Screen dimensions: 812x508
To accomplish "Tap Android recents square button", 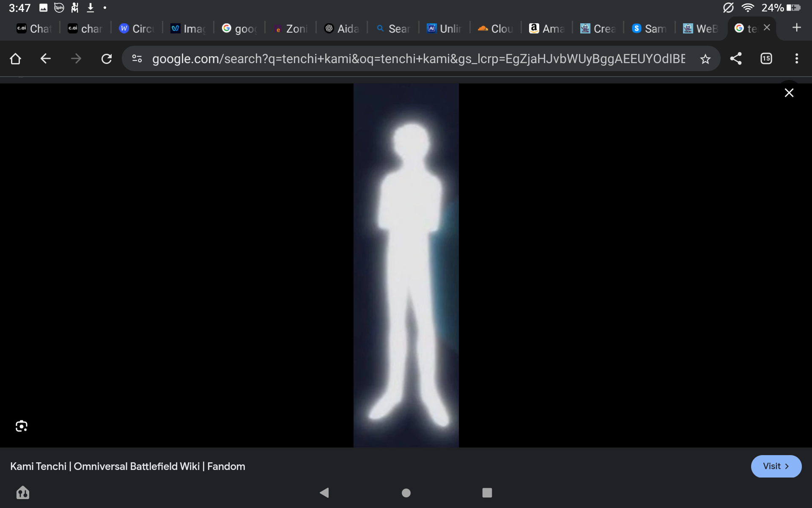I will (487, 492).
